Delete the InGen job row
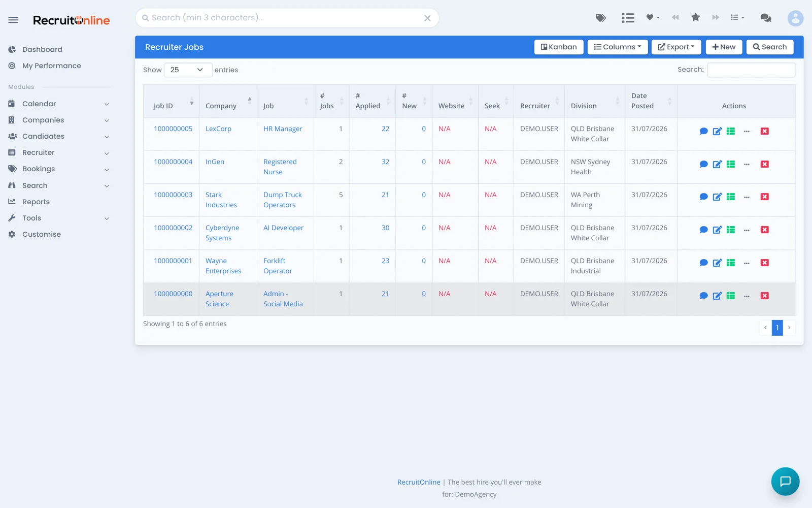812x508 pixels. click(x=765, y=164)
